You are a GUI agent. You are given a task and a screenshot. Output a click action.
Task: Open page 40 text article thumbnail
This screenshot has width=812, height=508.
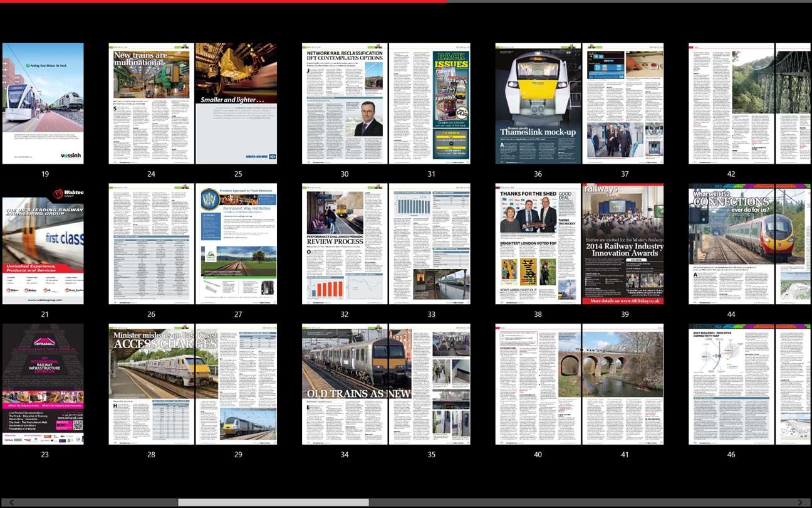538,384
